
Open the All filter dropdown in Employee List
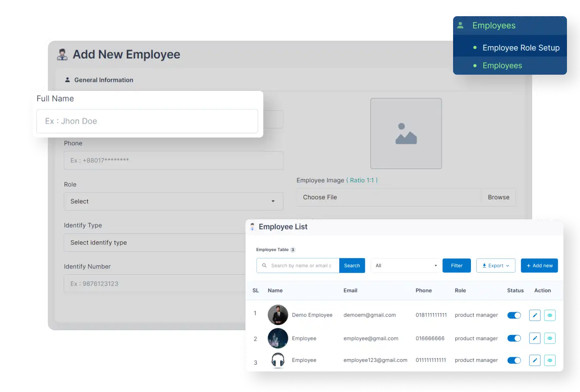[x=404, y=265]
